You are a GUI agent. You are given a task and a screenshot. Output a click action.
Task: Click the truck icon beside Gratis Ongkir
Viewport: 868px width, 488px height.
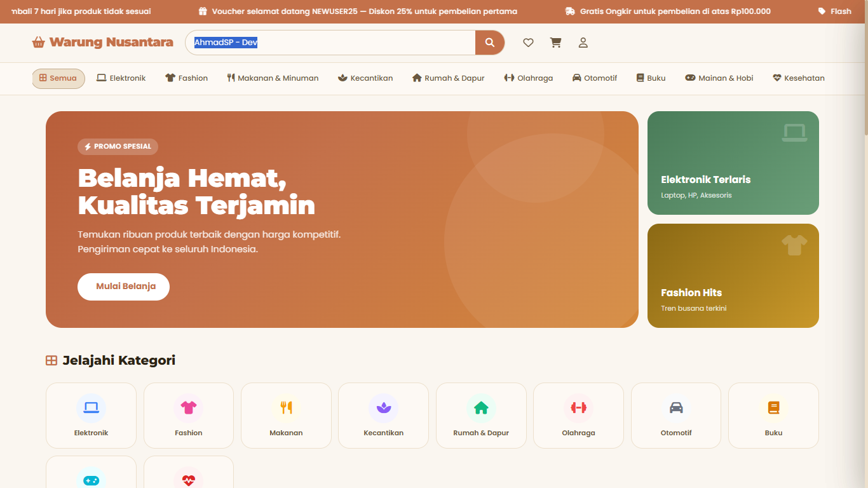[x=570, y=11]
